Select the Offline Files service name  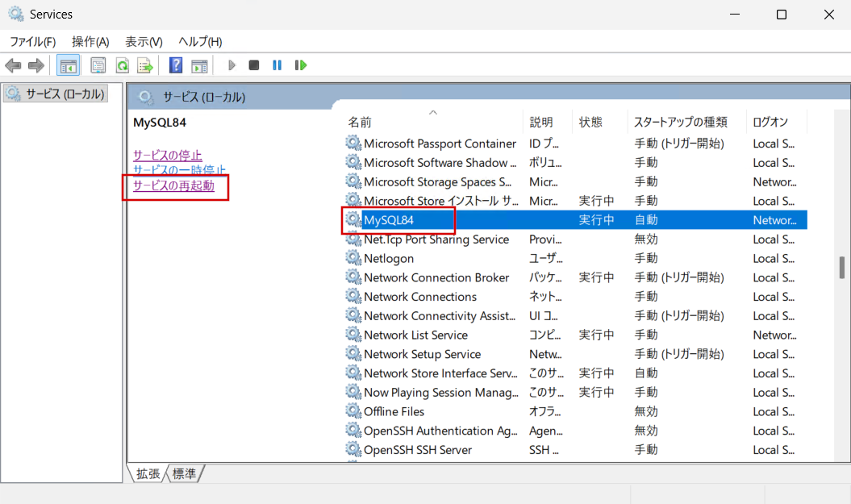pos(394,411)
